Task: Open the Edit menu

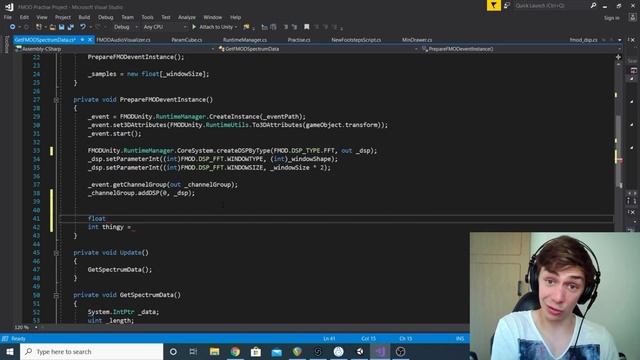Action: pos(24,17)
